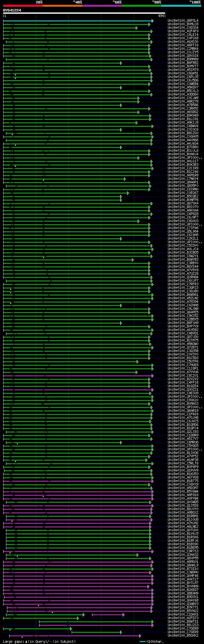The height and width of the screenshot is (644, 204).
Task: Click the white query sequence ruler bar
Action: (84, 13)
